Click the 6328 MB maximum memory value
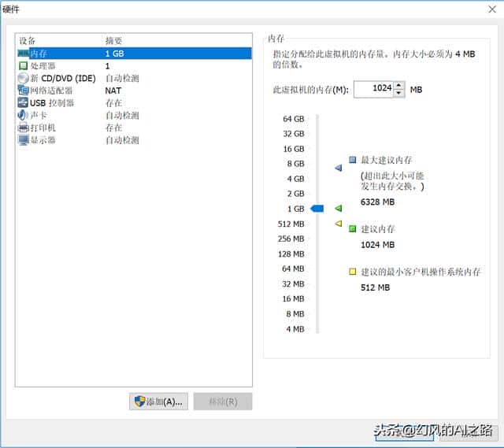504x448 pixels. click(x=377, y=202)
